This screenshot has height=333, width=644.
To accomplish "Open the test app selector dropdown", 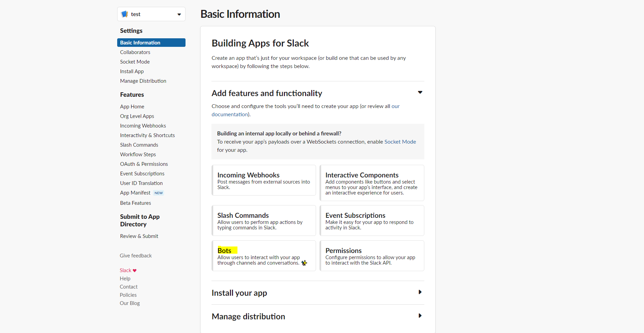I will 151,14.
